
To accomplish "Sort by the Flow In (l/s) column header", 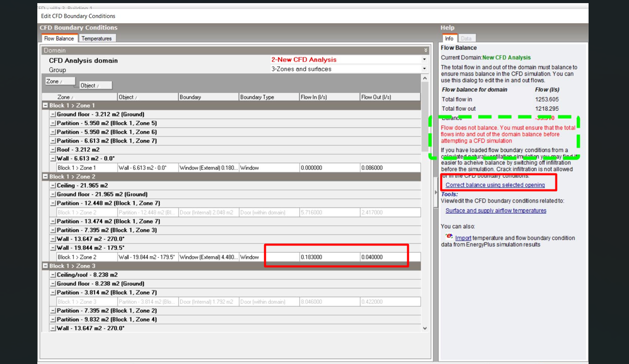I will 329,97.
